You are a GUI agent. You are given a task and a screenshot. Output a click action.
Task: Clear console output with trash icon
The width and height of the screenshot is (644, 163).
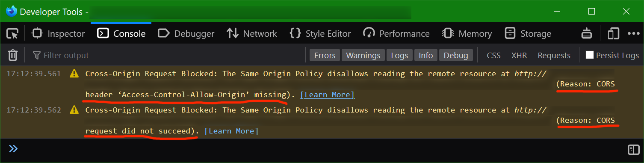pyautogui.click(x=13, y=55)
